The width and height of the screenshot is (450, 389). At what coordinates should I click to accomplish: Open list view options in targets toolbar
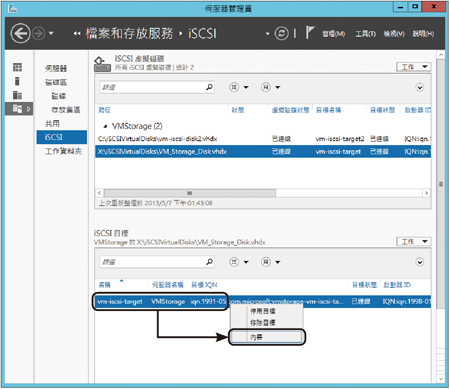(238, 262)
